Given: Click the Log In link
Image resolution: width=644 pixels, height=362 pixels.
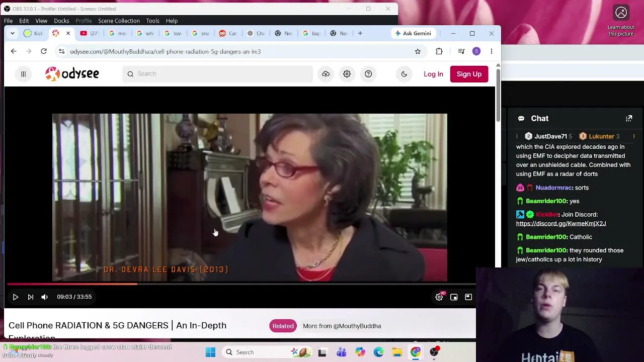Looking at the screenshot, I should click(433, 74).
